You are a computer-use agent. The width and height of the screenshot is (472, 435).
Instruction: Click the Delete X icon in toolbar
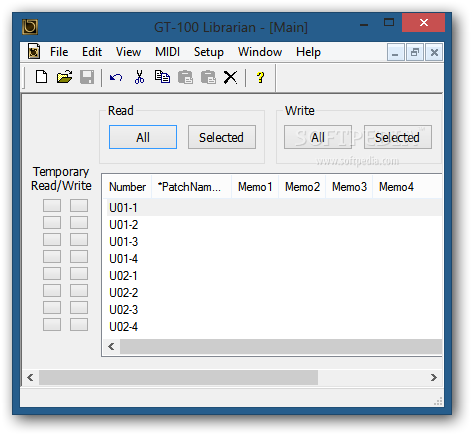coord(230,77)
